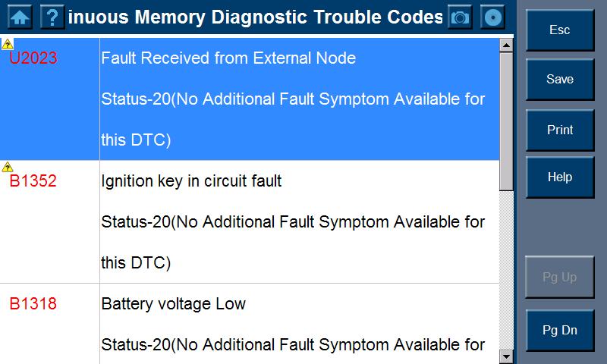607x364 pixels.
Task: Click warning icon beside B1352 code
Action: click(8, 167)
